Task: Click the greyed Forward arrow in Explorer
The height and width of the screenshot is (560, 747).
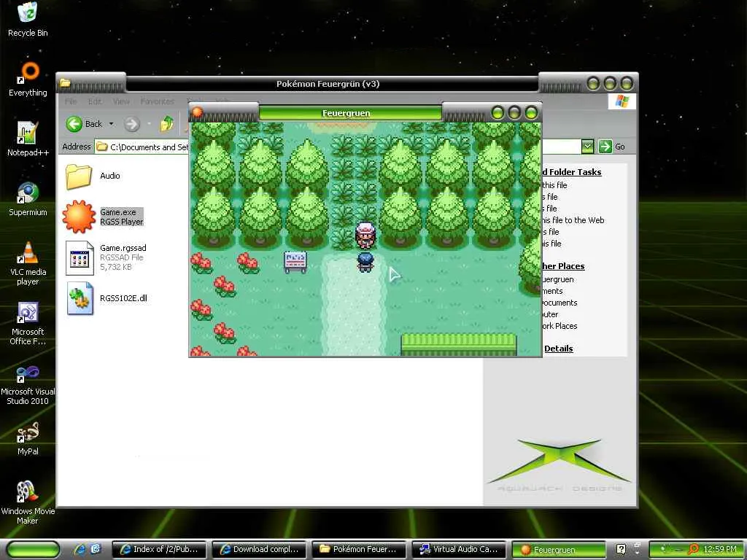Action: [132, 124]
